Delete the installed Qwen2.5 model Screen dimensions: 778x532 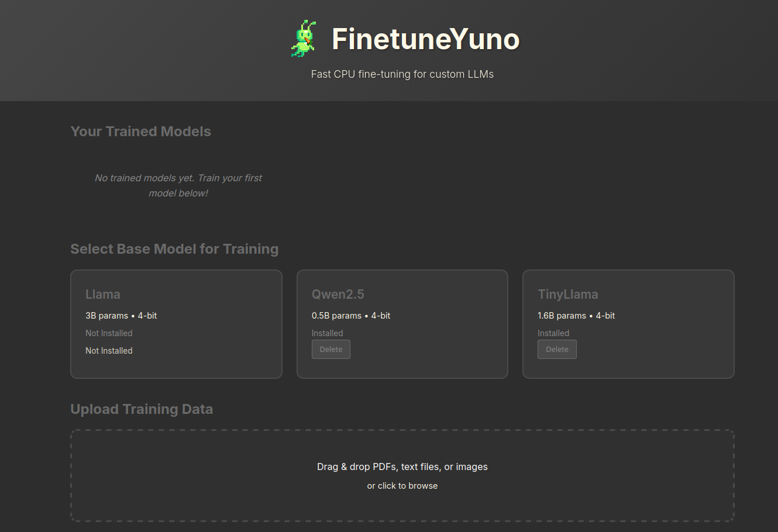click(331, 349)
